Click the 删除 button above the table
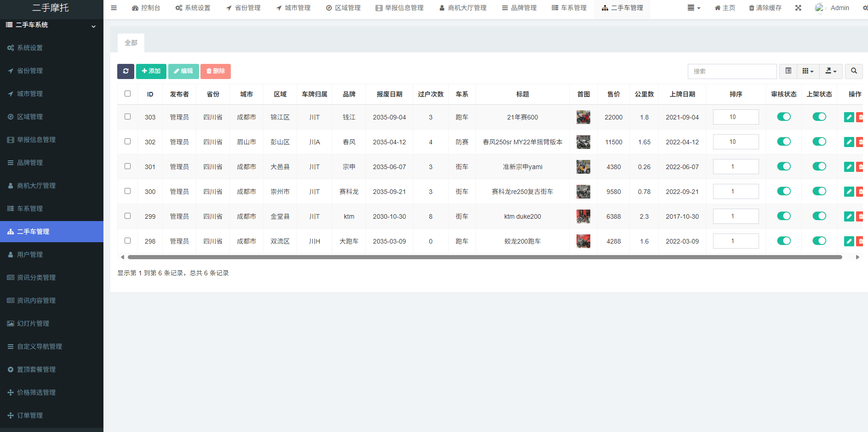Viewport: 868px width, 432px height. point(215,71)
